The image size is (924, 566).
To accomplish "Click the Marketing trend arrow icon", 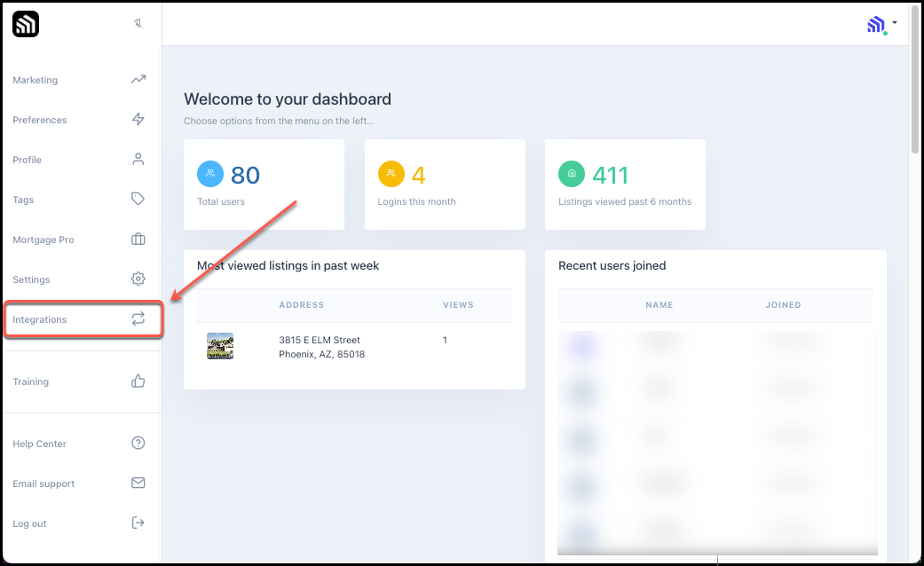I will pyautogui.click(x=138, y=80).
